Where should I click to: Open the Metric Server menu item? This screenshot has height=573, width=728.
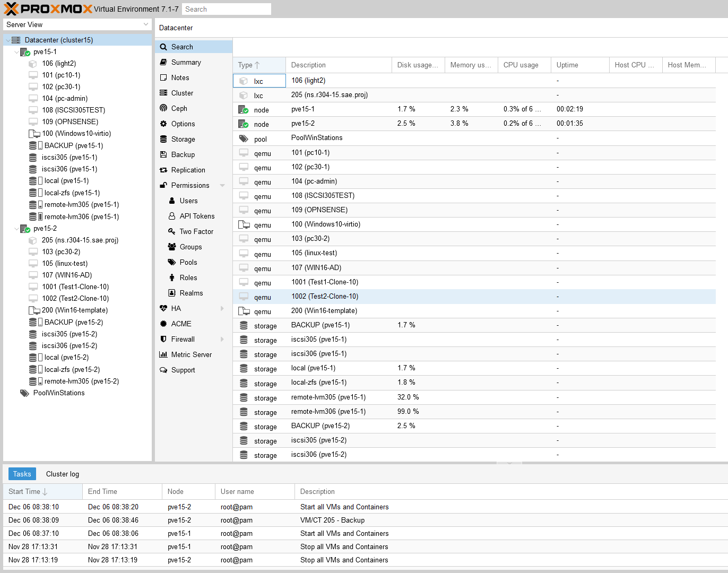[194, 354]
